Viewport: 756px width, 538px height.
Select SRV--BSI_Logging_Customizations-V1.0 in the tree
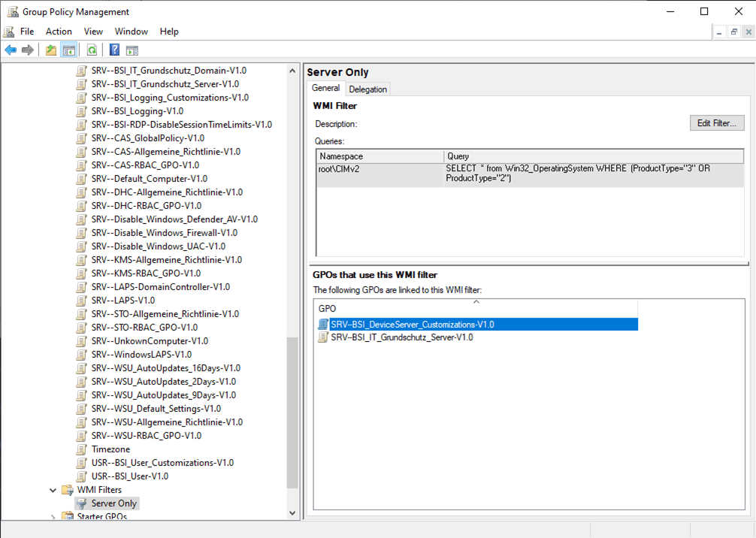click(x=170, y=98)
